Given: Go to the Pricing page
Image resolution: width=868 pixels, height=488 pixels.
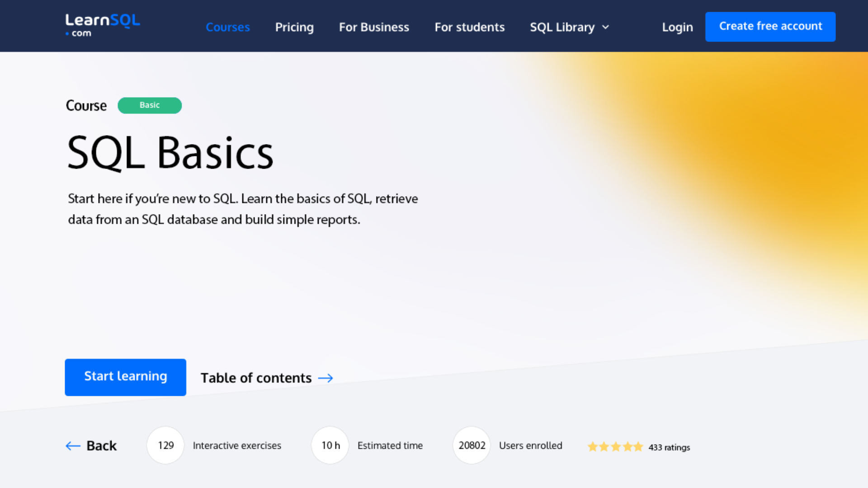Looking at the screenshot, I should click(x=294, y=27).
